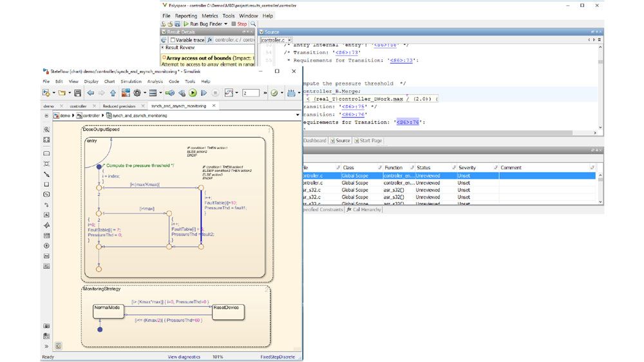
Task: Select the Zoom tool in palette
Action: click(46, 129)
